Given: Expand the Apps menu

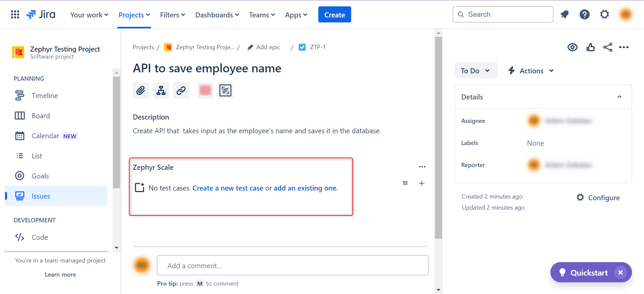Looking at the screenshot, I should click(x=296, y=15).
